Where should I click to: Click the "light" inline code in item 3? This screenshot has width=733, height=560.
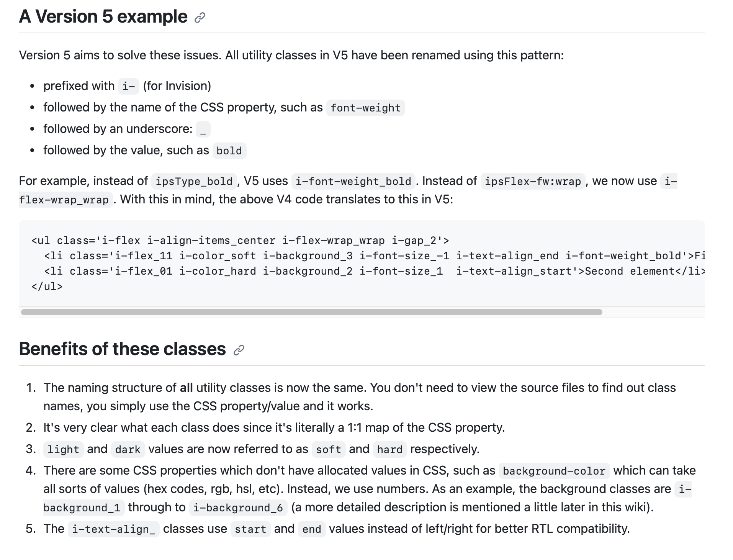(63, 450)
